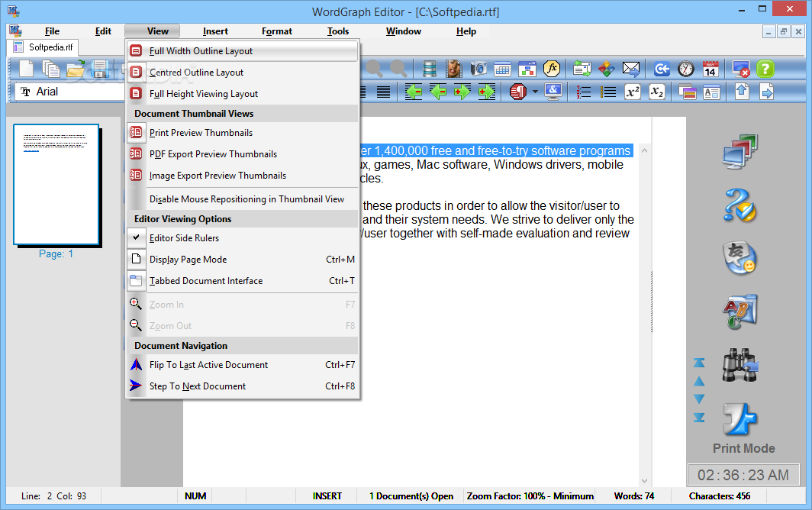812x510 pixels.
Task: Open help via the green question mark
Action: point(765,69)
